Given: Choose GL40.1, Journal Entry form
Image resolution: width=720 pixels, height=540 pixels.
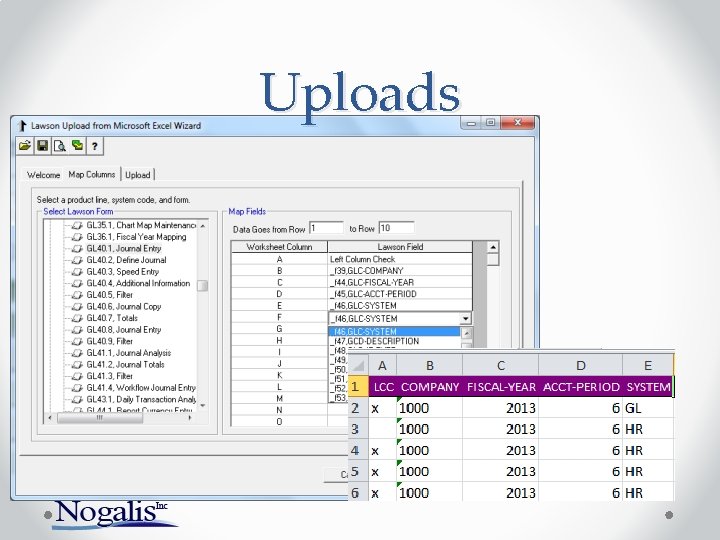Looking at the screenshot, I should click(x=124, y=248).
